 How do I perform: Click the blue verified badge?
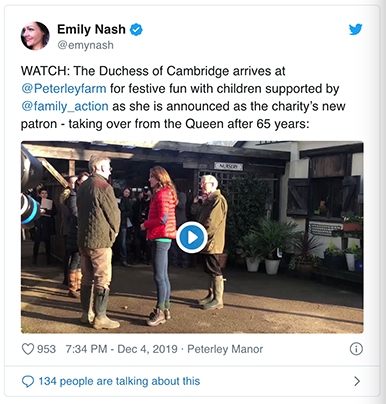[x=136, y=30]
